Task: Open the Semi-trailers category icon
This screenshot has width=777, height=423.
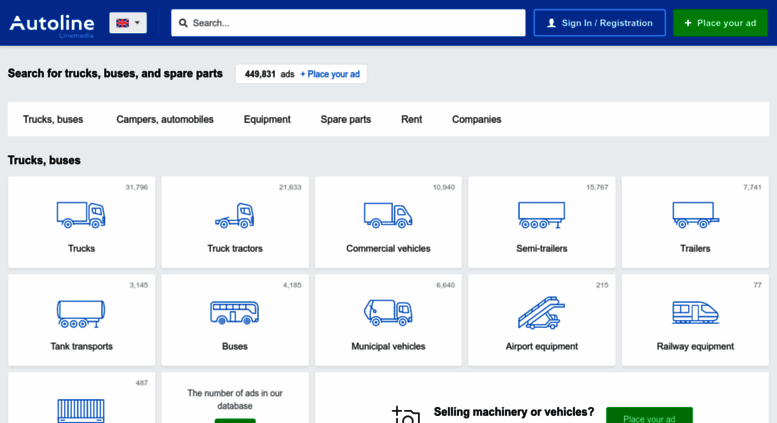Action: coord(541,214)
